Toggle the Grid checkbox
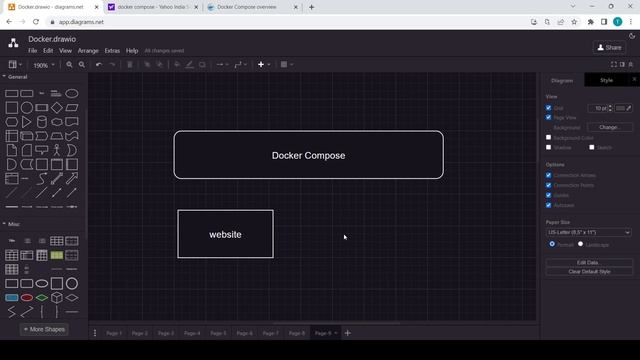This screenshot has width=640, height=360. [549, 108]
